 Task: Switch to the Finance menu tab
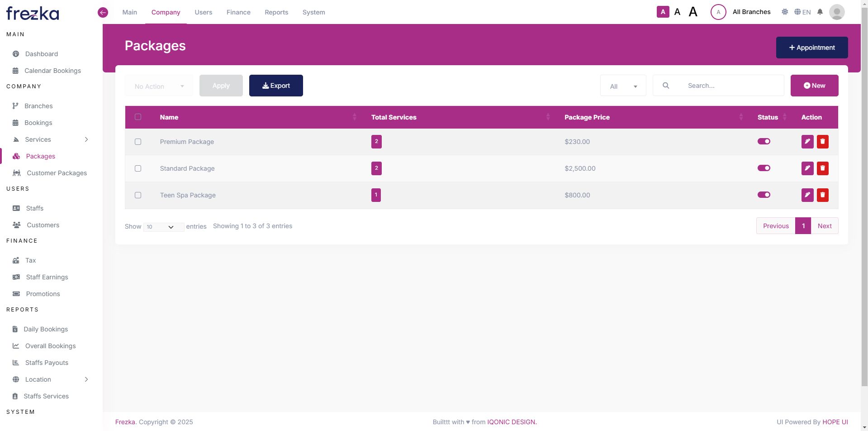[x=238, y=12]
